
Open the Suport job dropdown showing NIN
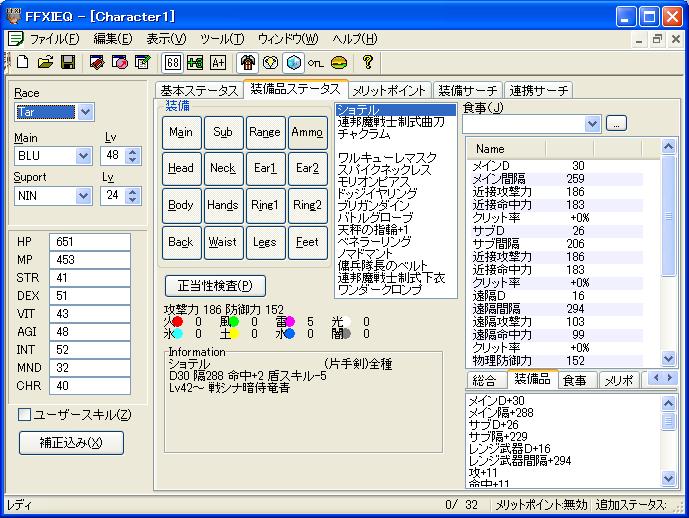pyautogui.click(x=83, y=196)
